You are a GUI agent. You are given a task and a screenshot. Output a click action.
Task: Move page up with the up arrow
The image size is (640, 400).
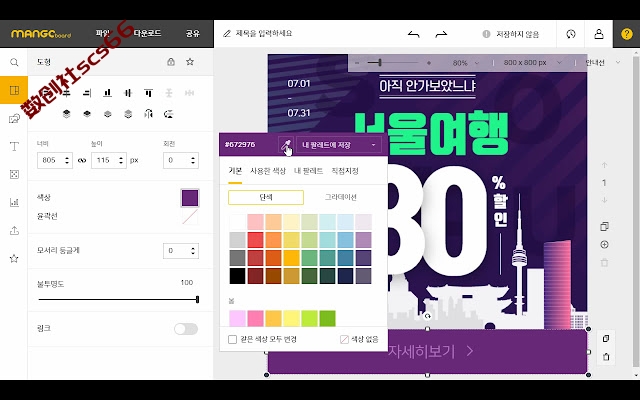[x=604, y=165]
